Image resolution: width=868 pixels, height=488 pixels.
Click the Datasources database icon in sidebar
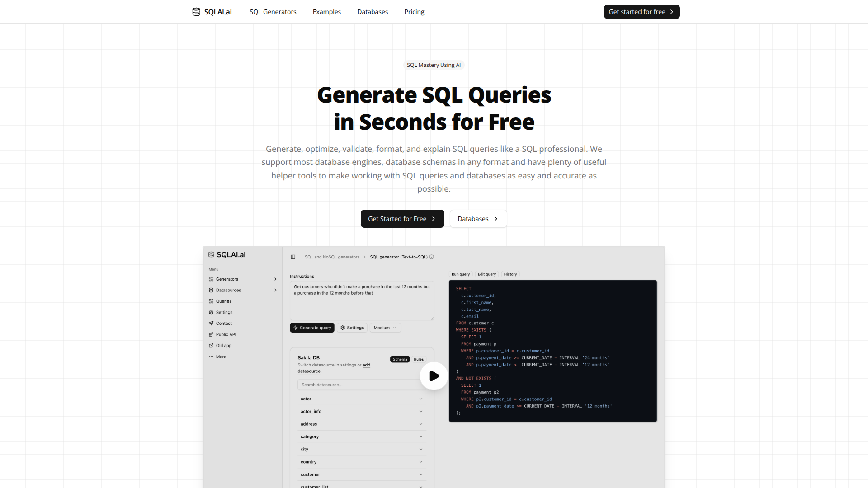click(211, 290)
